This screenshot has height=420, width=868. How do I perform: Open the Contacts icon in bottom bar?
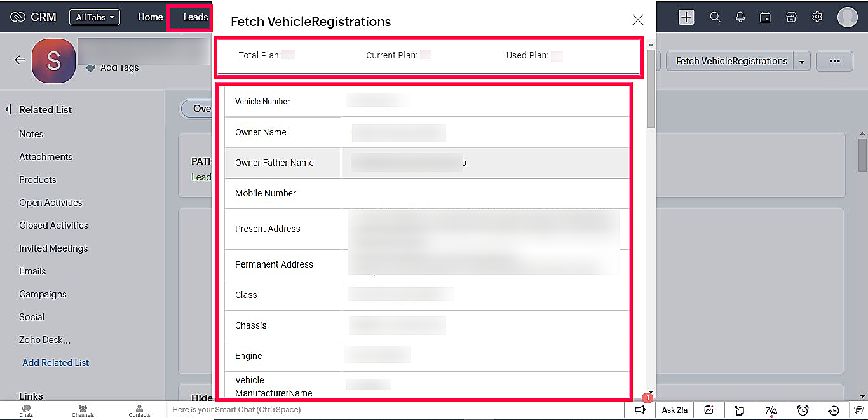coord(139,410)
